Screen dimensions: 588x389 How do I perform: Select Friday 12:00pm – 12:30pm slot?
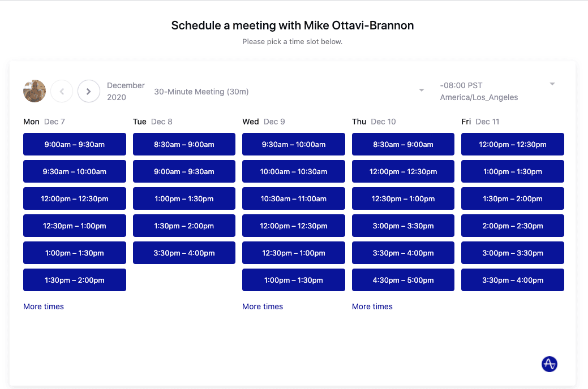512,144
